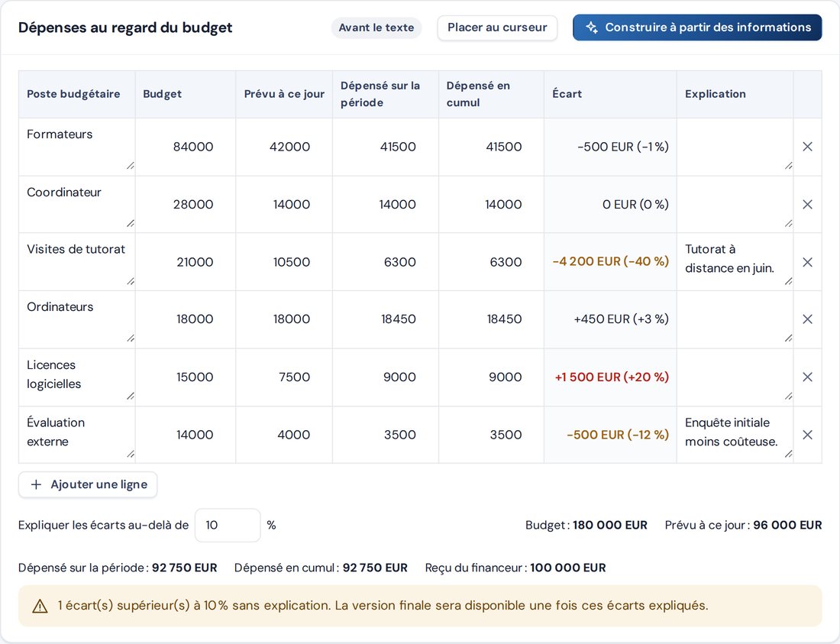840x644 pixels.
Task: Select the Avant le texte chip
Action: pyautogui.click(x=376, y=28)
